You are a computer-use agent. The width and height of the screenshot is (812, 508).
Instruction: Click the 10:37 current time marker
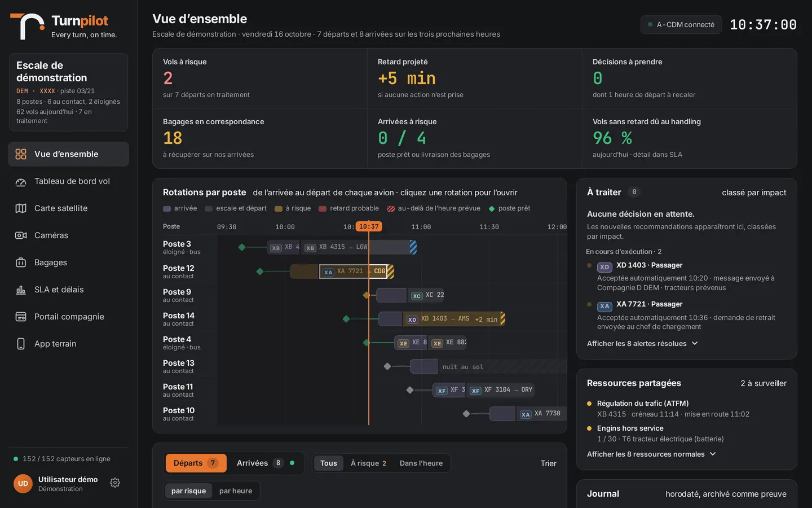click(x=369, y=226)
